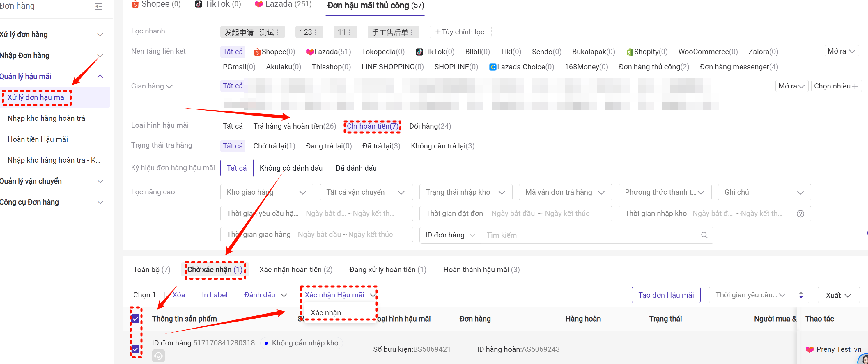Collapse the sidebar menu icon
The width and height of the screenshot is (868, 364).
98,6
